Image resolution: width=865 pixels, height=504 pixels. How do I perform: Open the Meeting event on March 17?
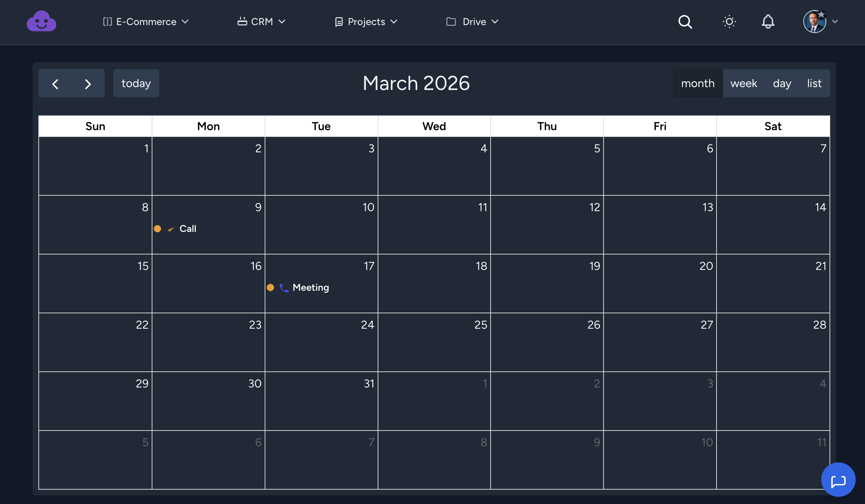pos(311,287)
